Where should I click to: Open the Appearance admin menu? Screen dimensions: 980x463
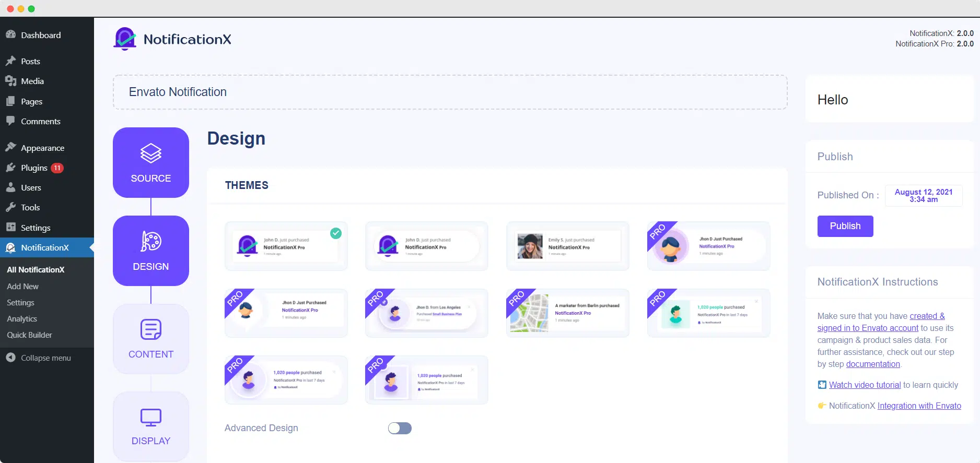42,148
